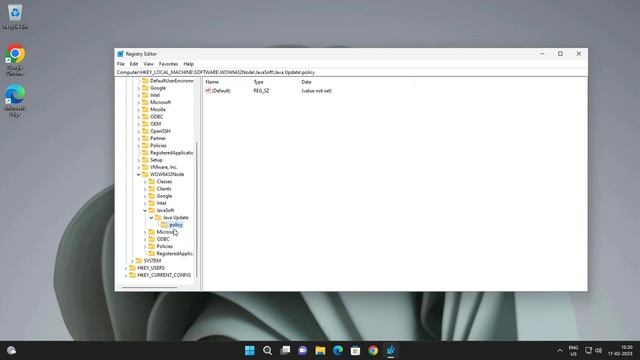Open the Favorites menu

[168, 64]
